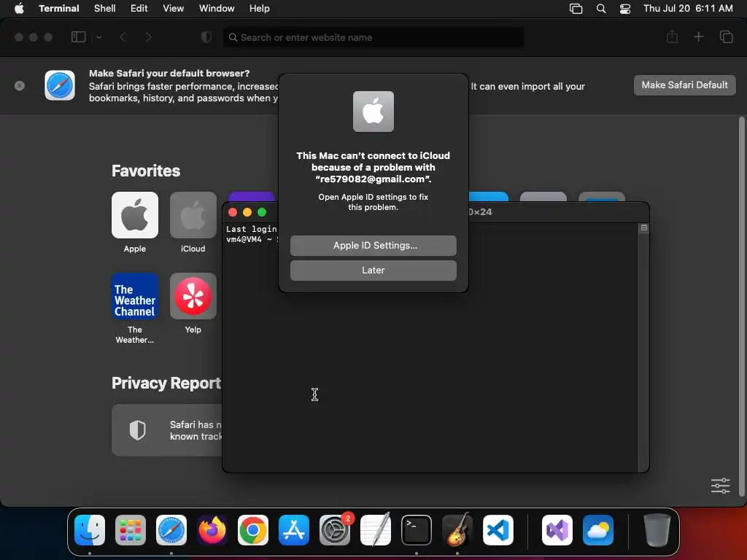Click Safari share icon
The height and width of the screenshot is (560, 747).
(672, 36)
